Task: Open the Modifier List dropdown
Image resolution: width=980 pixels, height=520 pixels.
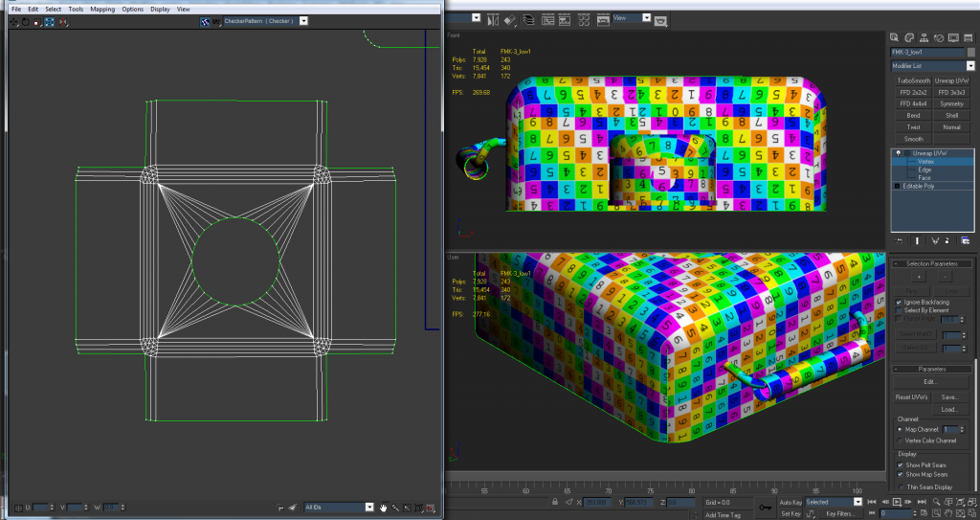Action: 969,66
